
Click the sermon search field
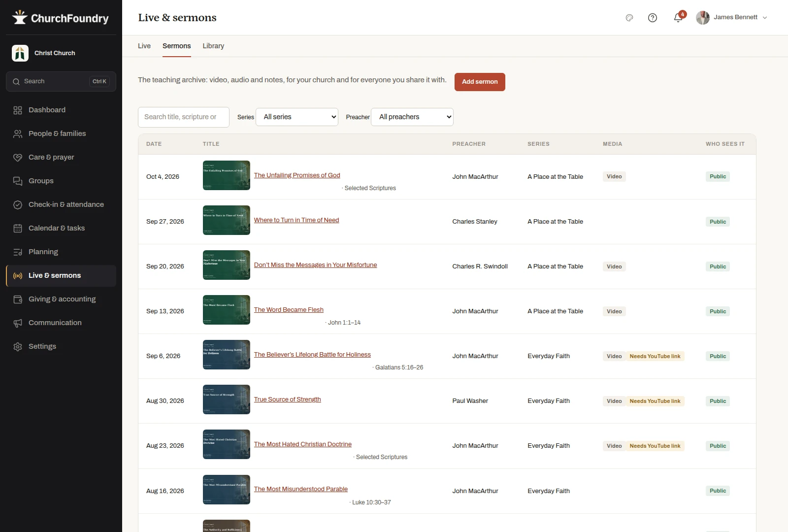pyautogui.click(x=184, y=117)
